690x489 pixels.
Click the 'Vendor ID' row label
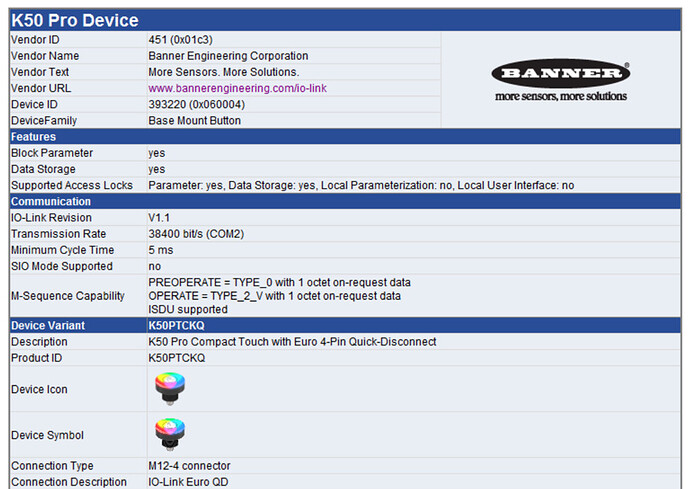35,40
